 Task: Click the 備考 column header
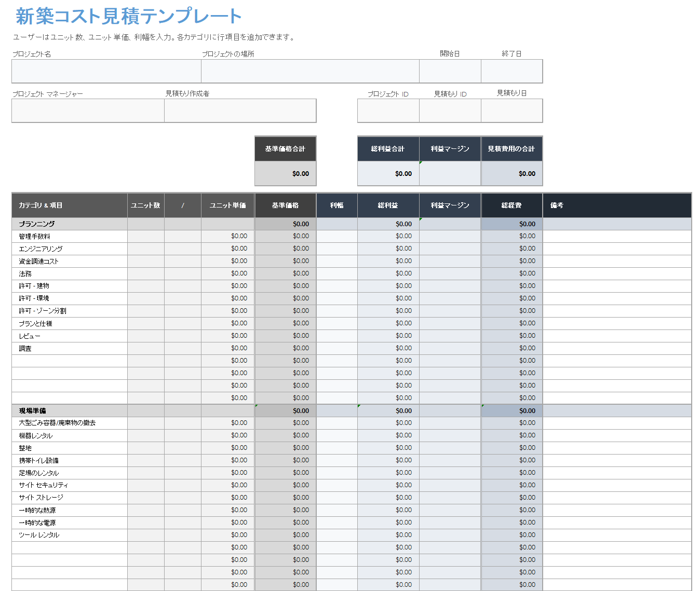click(x=617, y=205)
